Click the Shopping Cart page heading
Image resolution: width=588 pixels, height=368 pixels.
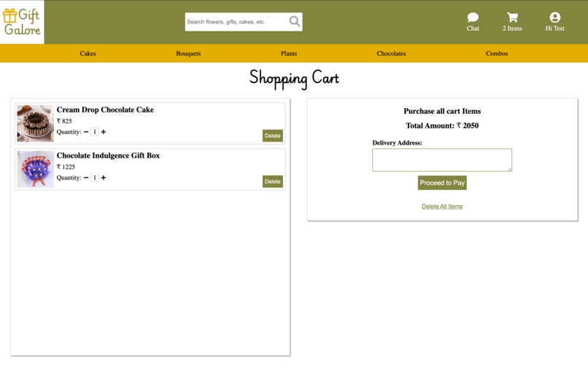tap(294, 78)
